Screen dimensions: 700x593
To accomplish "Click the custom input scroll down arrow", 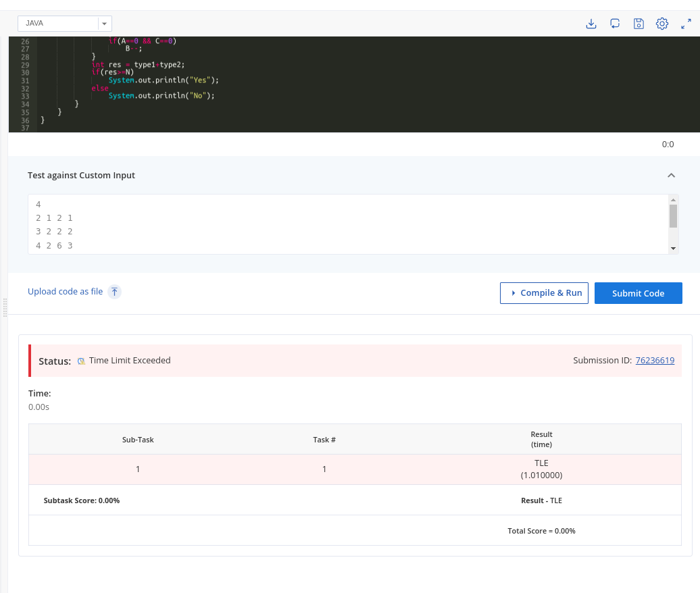I will (x=673, y=249).
